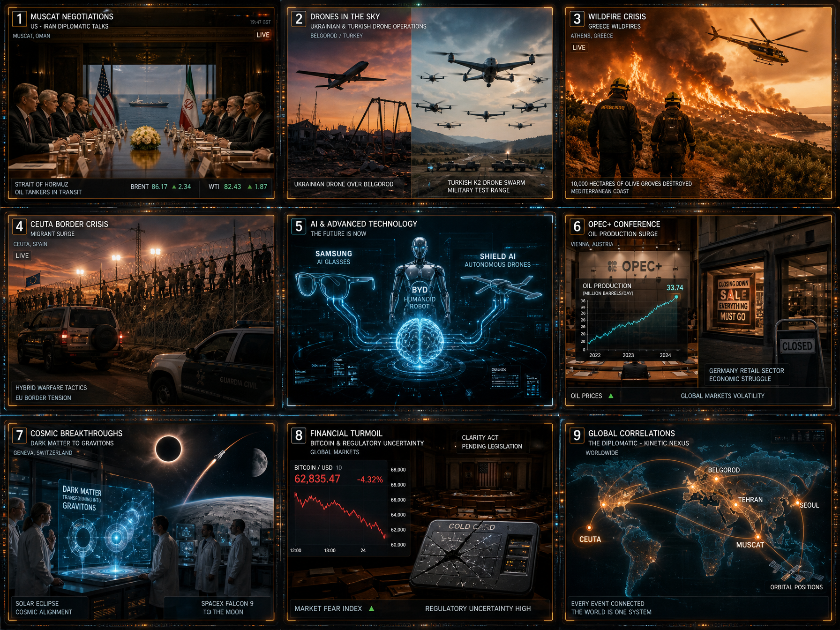Open the GLOBAL CORRELATIONS title
Viewport: 840px width, 630px height.
631,434
